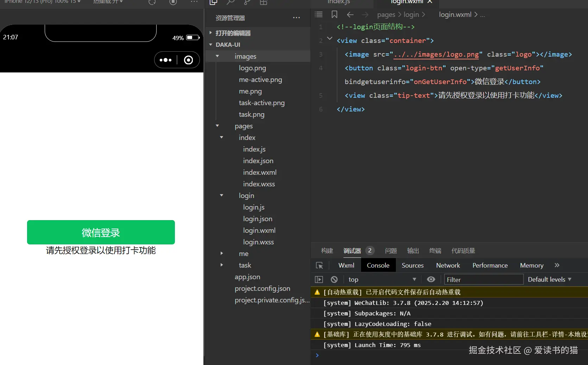Viewport: 588px width, 365px height.
Task: Open the iPhone device selector dropdown
Action: pos(42,2)
